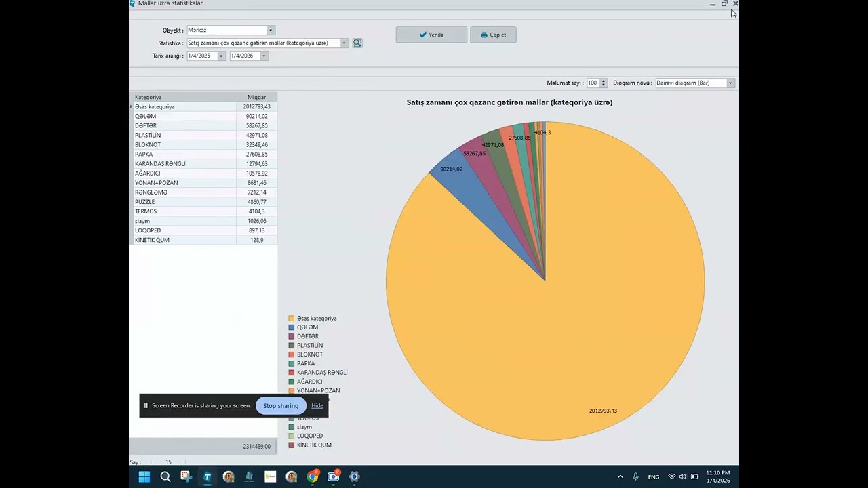Screen dimensions: 868x488
Task: Open the end date 1/4/2026 picker
Action: [x=264, y=56]
